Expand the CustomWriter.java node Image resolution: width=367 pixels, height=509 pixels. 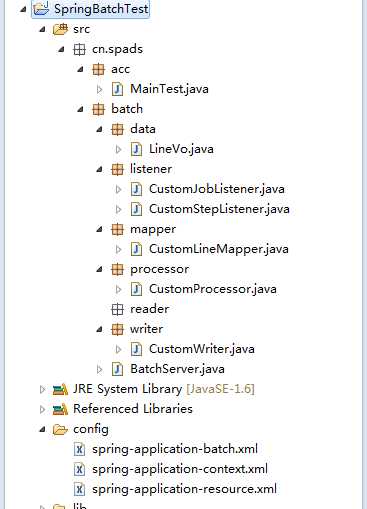pyautogui.click(x=118, y=349)
